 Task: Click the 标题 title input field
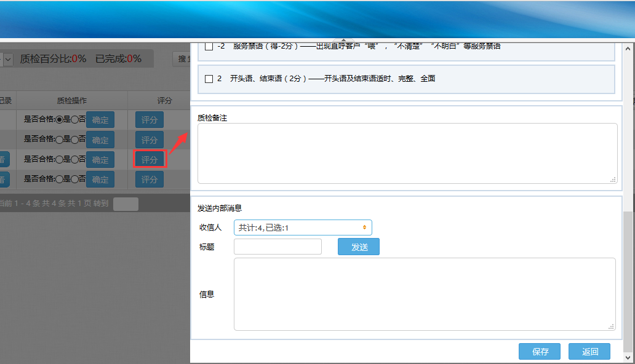tap(278, 247)
